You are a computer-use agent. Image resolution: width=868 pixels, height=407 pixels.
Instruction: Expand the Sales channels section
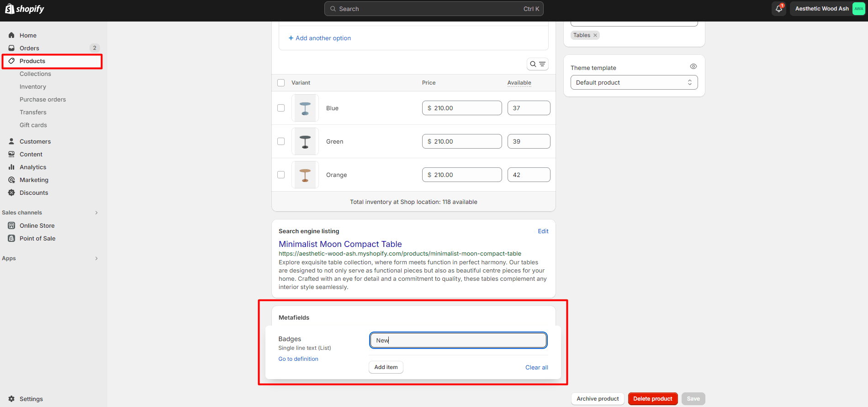[x=96, y=213]
